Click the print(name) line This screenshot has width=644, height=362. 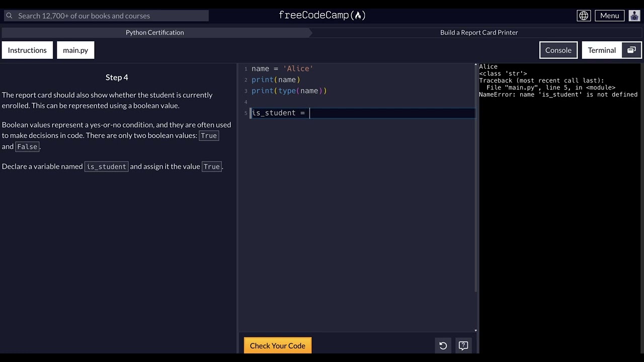pos(276,79)
